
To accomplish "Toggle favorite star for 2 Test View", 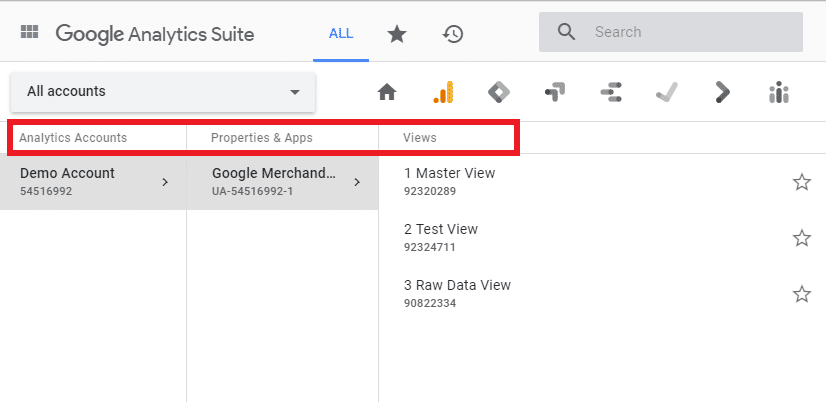I will click(801, 238).
